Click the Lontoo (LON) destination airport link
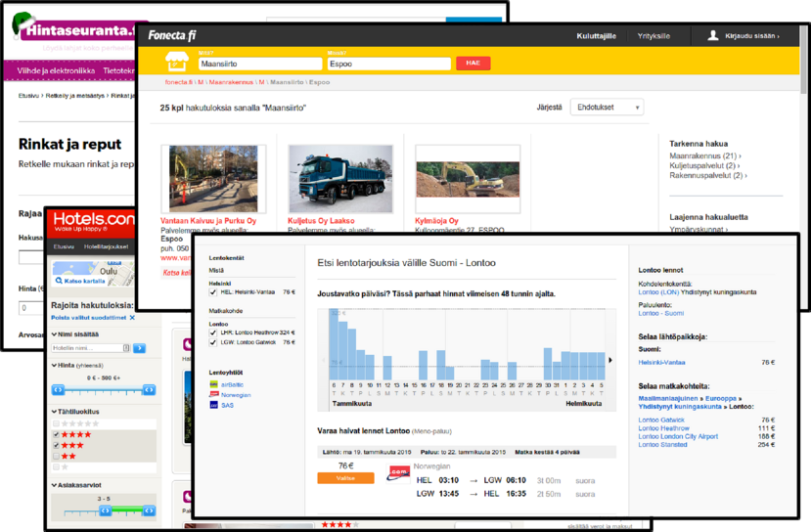The height and width of the screenshot is (532, 811). click(x=658, y=292)
